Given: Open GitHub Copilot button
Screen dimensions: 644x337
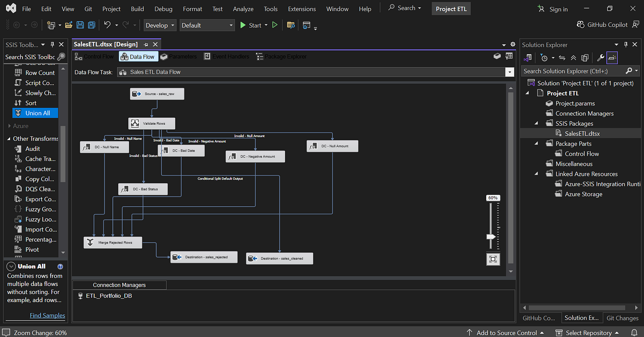Looking at the screenshot, I should 602,25.
